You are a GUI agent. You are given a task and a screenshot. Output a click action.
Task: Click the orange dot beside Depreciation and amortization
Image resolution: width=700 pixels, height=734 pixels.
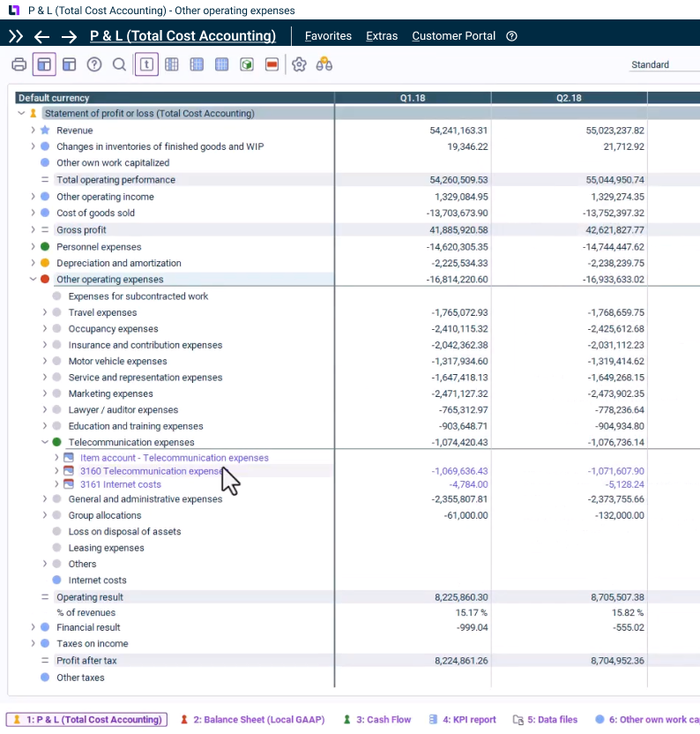[45, 263]
